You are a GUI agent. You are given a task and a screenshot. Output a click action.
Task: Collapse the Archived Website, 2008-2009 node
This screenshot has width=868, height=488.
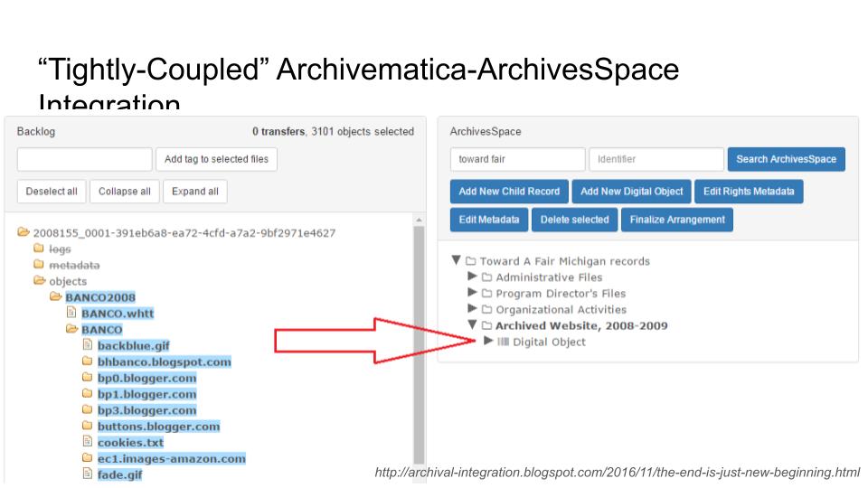click(472, 324)
